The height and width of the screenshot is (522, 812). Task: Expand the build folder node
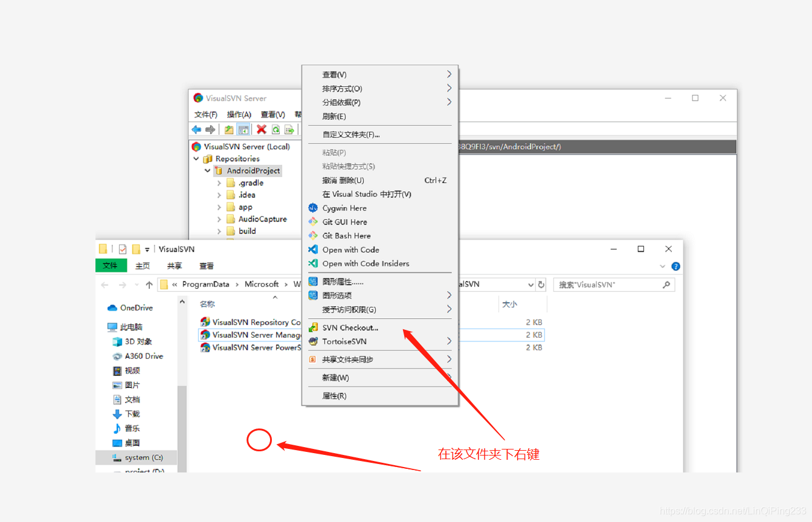click(219, 231)
